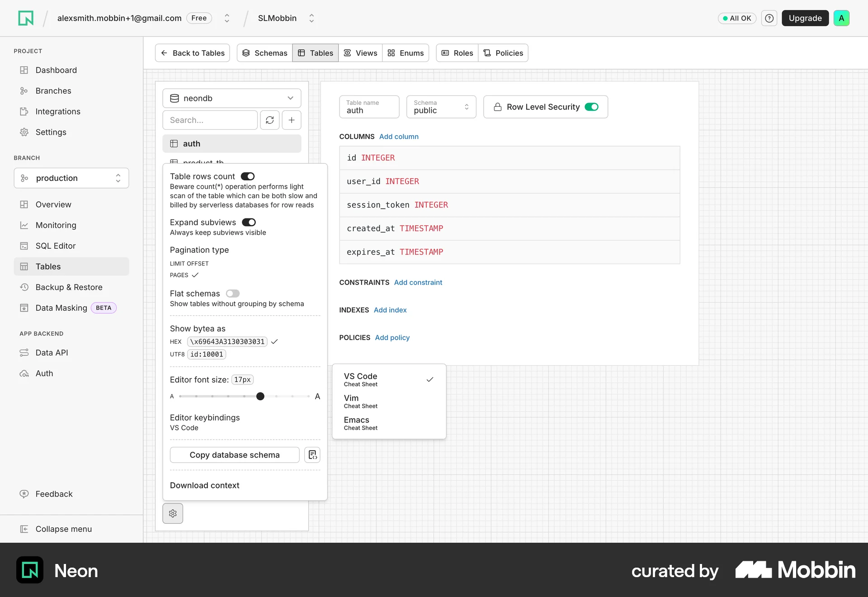Toggle Expand subviews switch
This screenshot has height=597, width=868.
249,223
